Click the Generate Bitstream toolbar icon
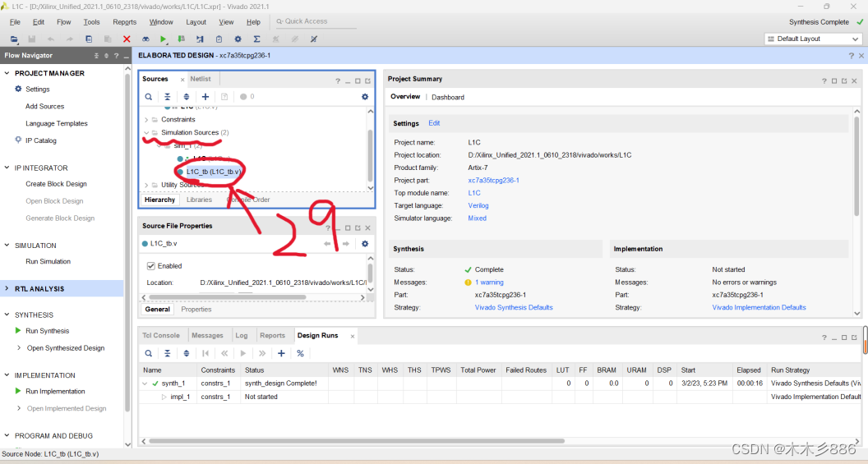The height and width of the screenshot is (464, 868). pos(181,39)
